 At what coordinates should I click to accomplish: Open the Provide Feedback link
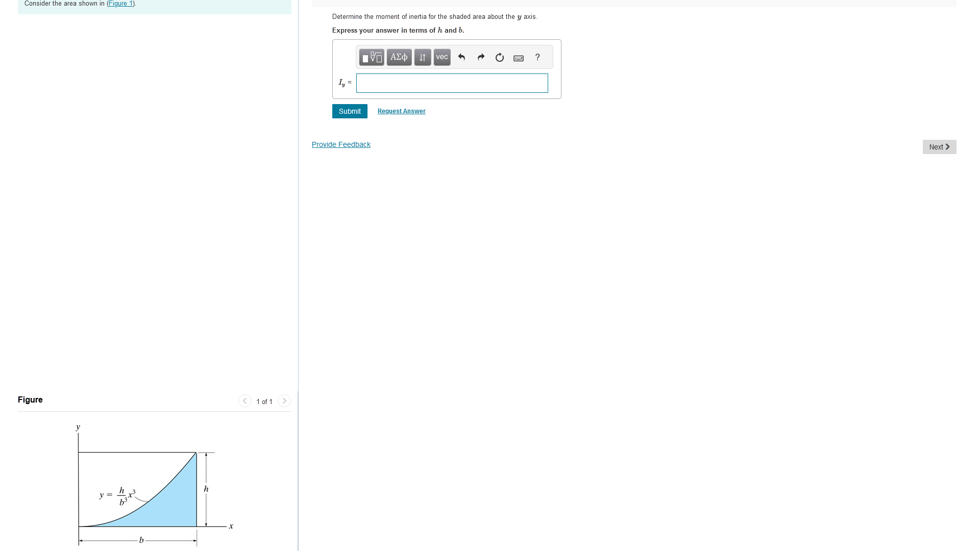tap(341, 144)
